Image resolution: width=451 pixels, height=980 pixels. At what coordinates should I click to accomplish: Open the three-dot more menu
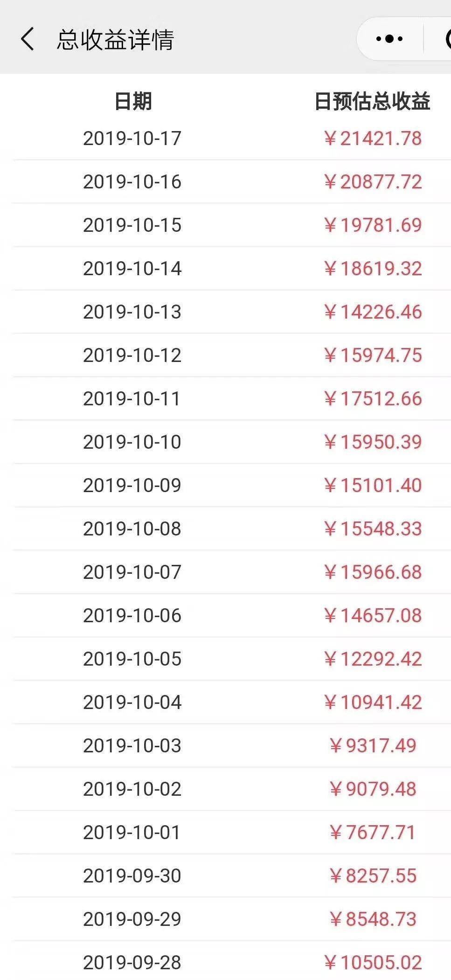[x=389, y=39]
